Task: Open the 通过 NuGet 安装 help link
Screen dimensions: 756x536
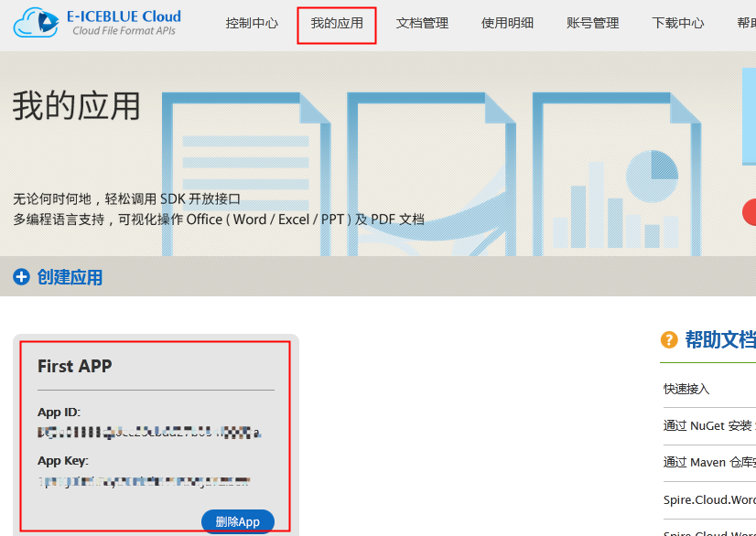Action: [709, 426]
